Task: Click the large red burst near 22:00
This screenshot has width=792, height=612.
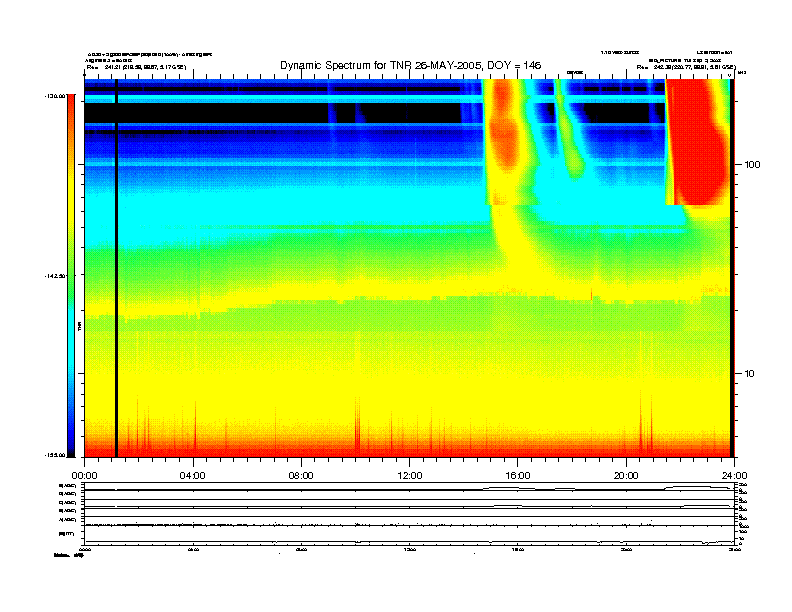Action: (700, 142)
